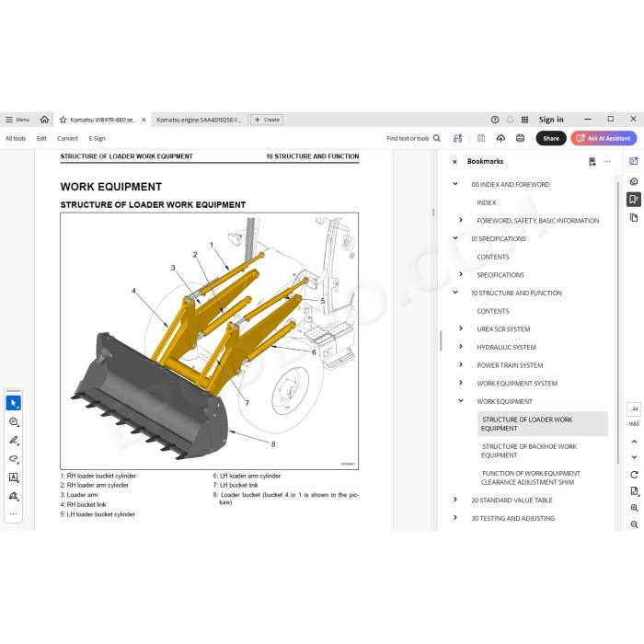Expand FOREWORD, SAFETY, BASIC INFORMATION bookmark
Image resolution: width=644 pixels, height=644 pixels.
pyautogui.click(x=460, y=220)
